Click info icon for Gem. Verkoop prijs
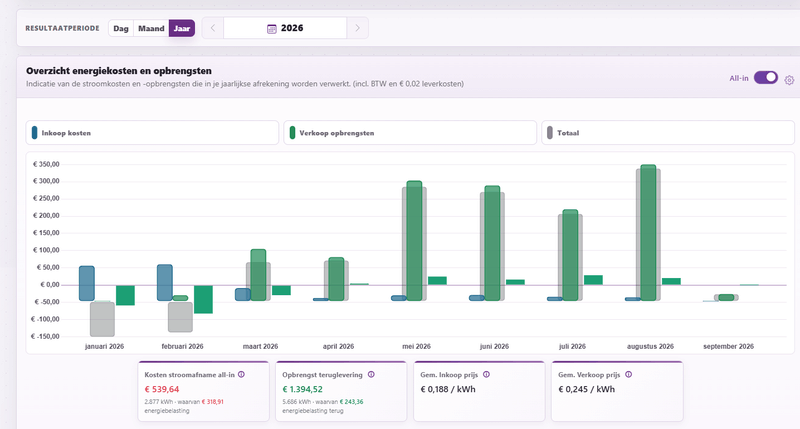The image size is (800, 429). [x=629, y=374]
